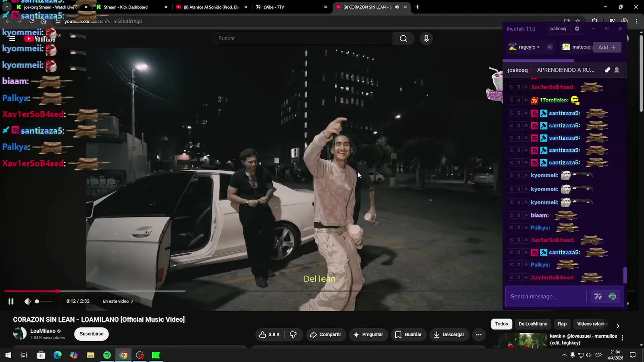Select the 'De LoaMilano' filter chip
This screenshot has height=362, width=644.
click(533, 324)
